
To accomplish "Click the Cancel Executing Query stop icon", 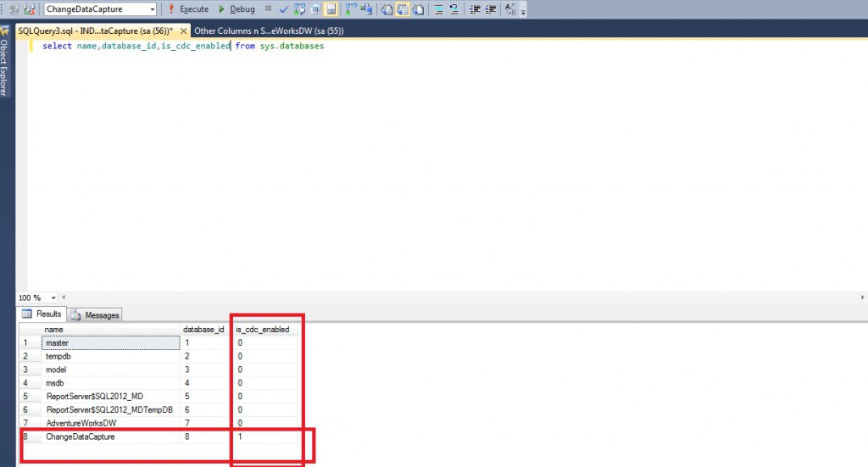I will [269, 9].
